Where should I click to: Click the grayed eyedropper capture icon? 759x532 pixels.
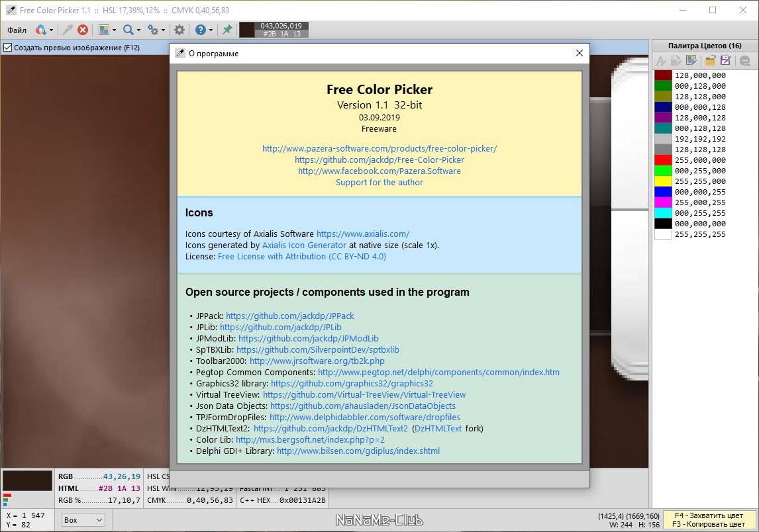pos(68,30)
